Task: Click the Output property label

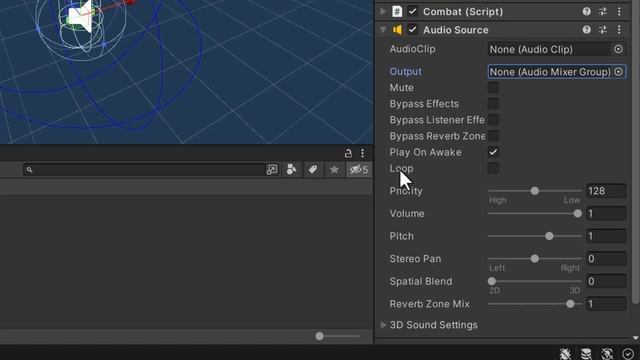Action: [x=405, y=71]
